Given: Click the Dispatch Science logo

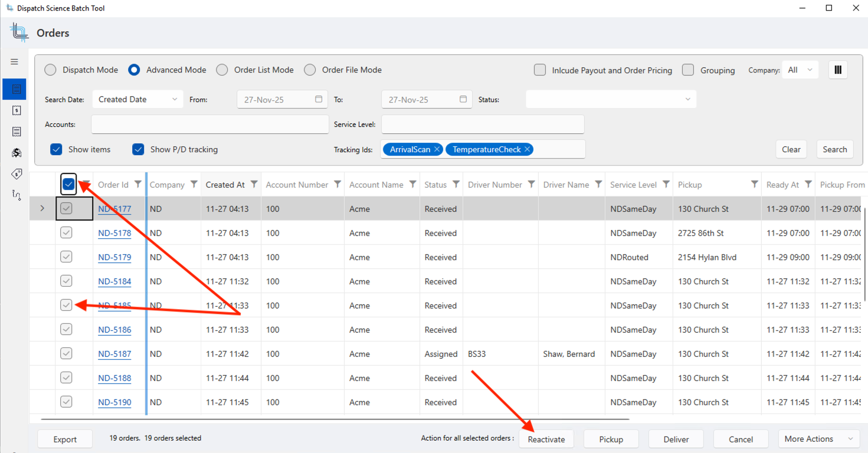Looking at the screenshot, I should 19,32.
